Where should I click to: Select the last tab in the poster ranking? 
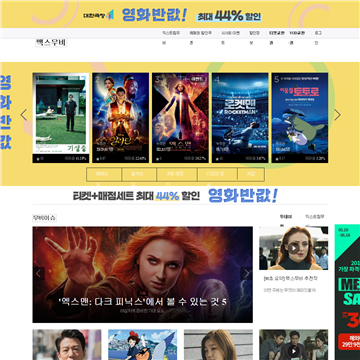(x=251, y=175)
